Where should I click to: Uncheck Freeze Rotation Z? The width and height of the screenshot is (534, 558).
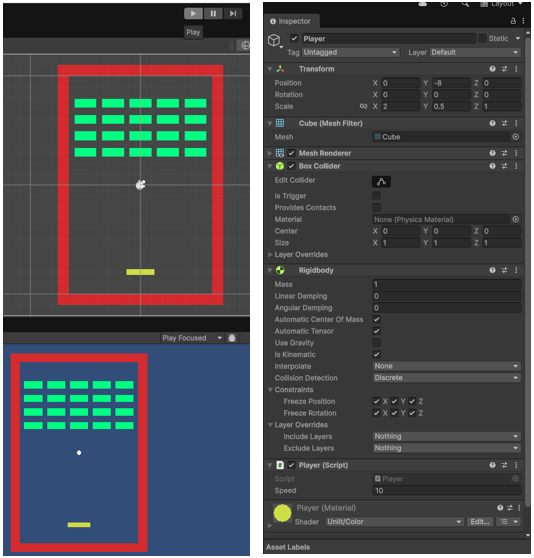[412, 413]
